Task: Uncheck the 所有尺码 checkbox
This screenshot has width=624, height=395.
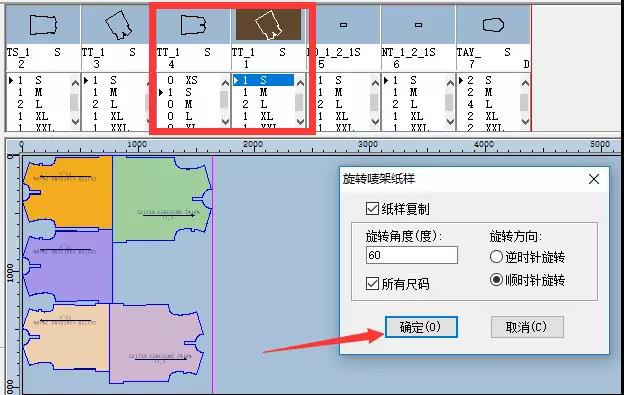Action: coord(372,284)
